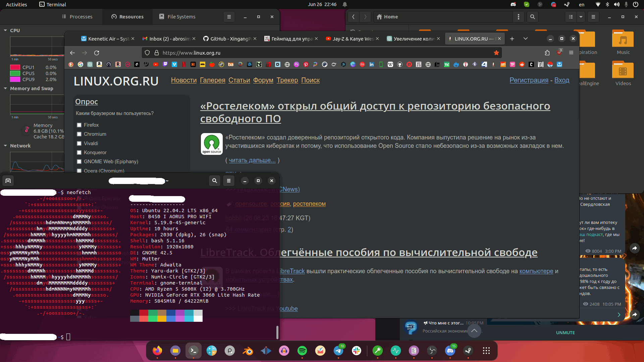Select the Статьи menu item on linux.org.ru

239,80
